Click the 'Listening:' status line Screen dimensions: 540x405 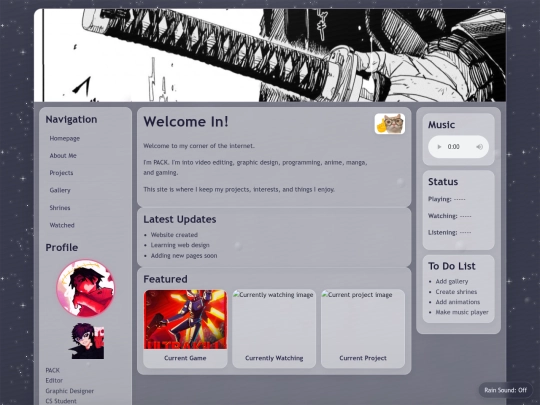pyautogui.click(x=450, y=232)
